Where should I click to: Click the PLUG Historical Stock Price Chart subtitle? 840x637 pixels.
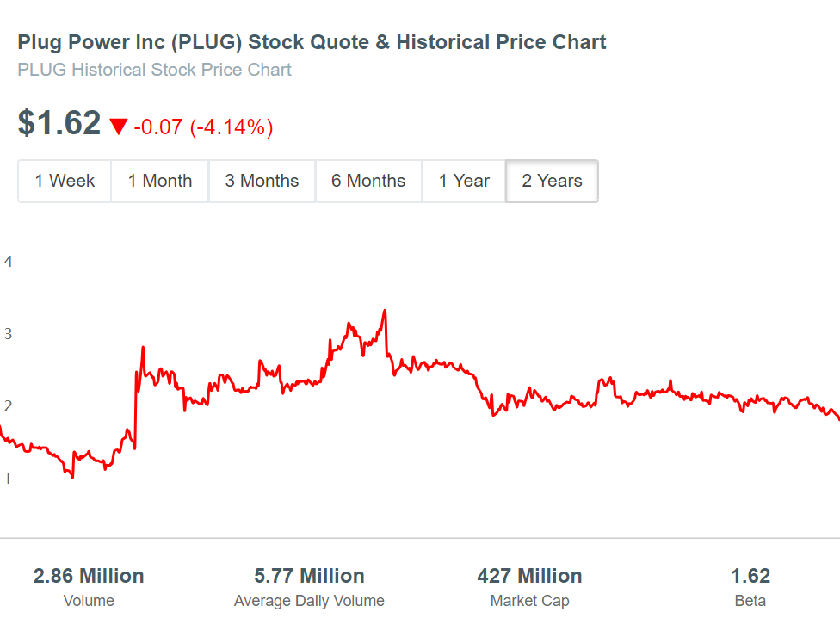[155, 70]
